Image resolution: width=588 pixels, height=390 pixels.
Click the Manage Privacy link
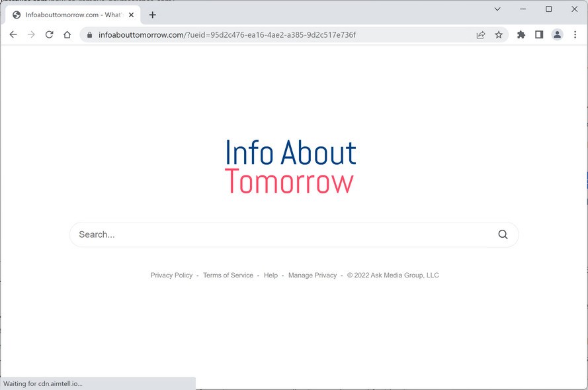pos(312,275)
